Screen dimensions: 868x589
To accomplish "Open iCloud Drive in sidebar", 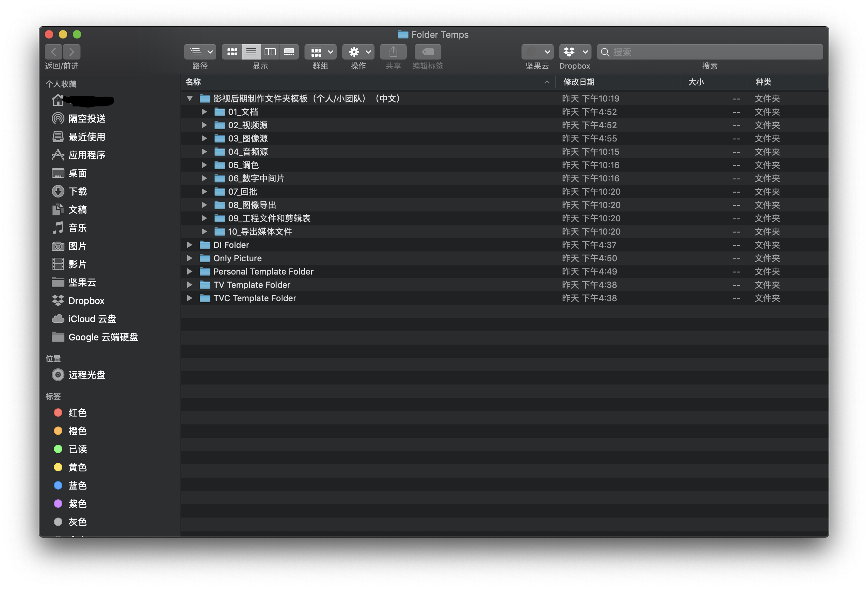I will 92,319.
